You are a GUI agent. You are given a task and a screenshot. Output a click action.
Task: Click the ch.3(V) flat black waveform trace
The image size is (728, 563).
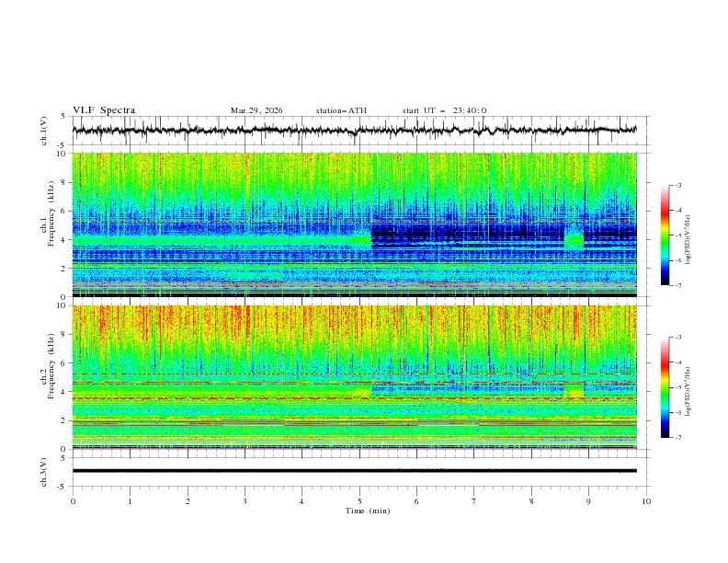355,471
